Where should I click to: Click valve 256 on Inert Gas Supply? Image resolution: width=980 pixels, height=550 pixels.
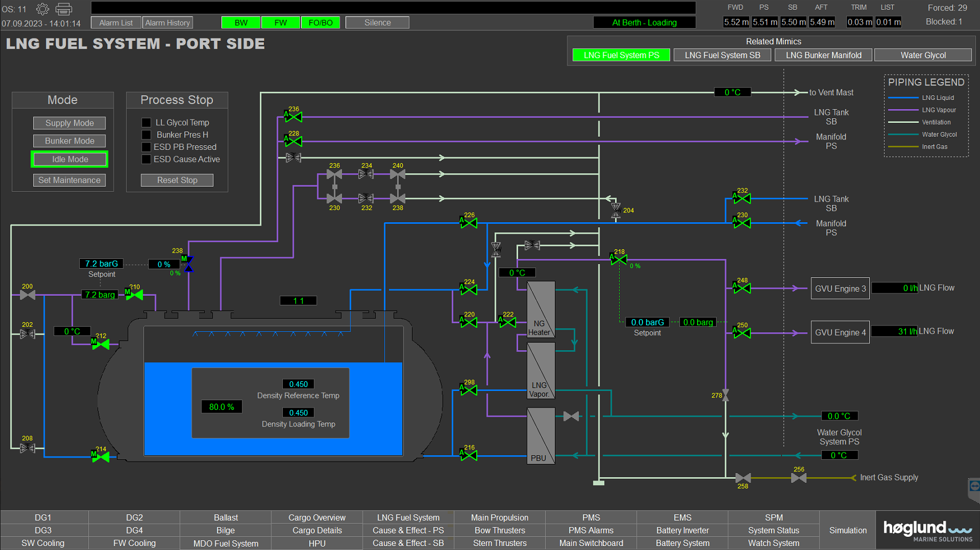tap(799, 478)
